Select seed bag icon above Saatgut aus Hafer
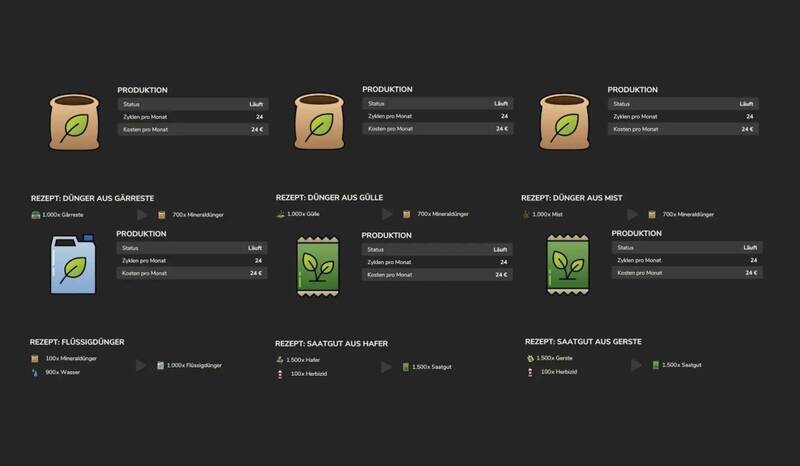 (x=318, y=266)
